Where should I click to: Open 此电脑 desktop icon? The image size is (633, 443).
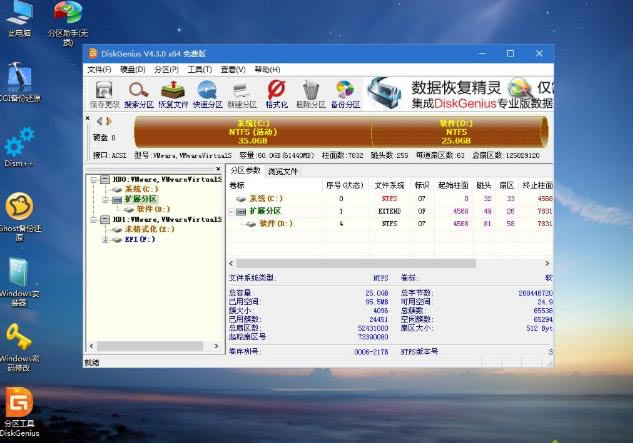click(19, 19)
